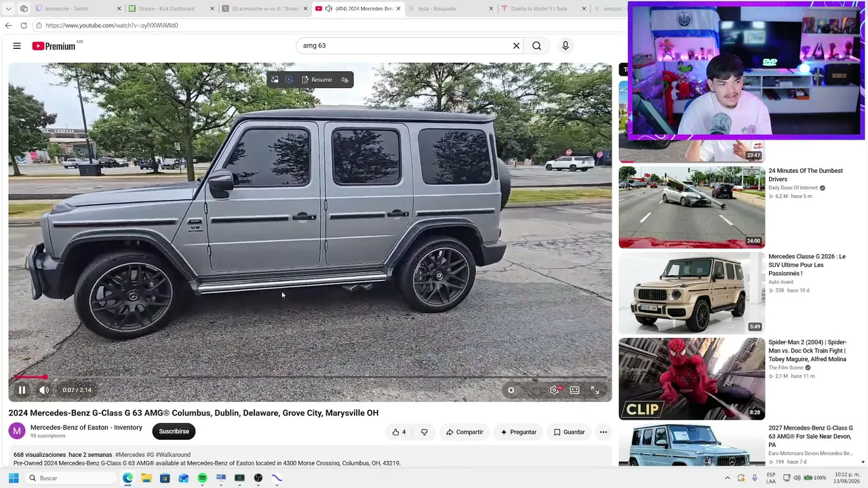Click the translate icon in video overlay
868x488 pixels.
click(345, 80)
